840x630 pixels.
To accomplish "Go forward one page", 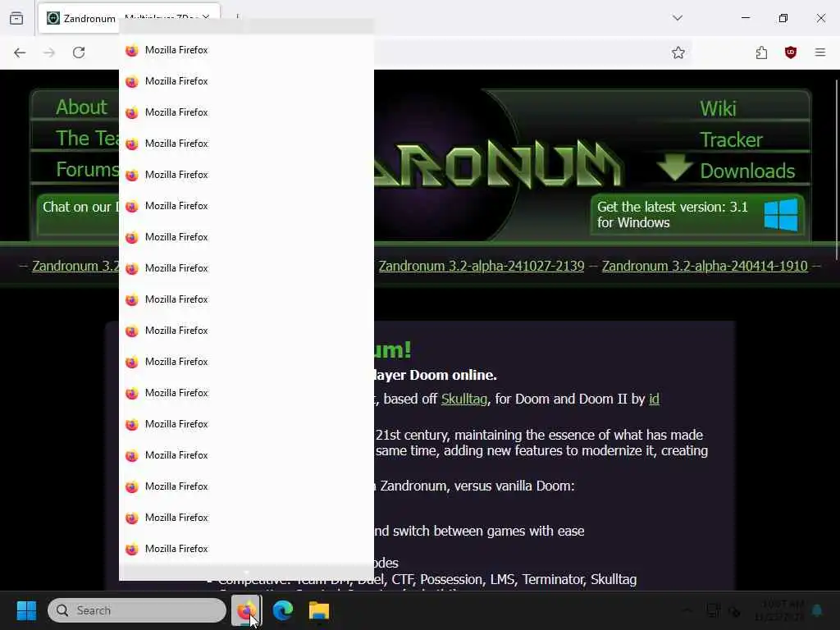I will pos(49,52).
